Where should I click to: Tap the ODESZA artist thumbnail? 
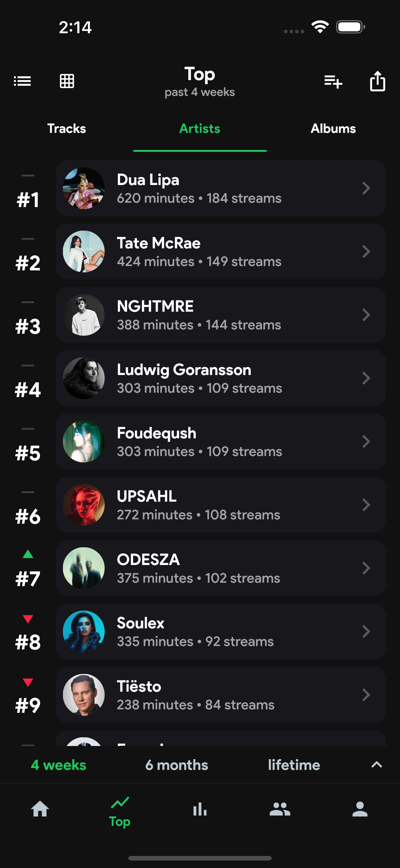[84, 568]
